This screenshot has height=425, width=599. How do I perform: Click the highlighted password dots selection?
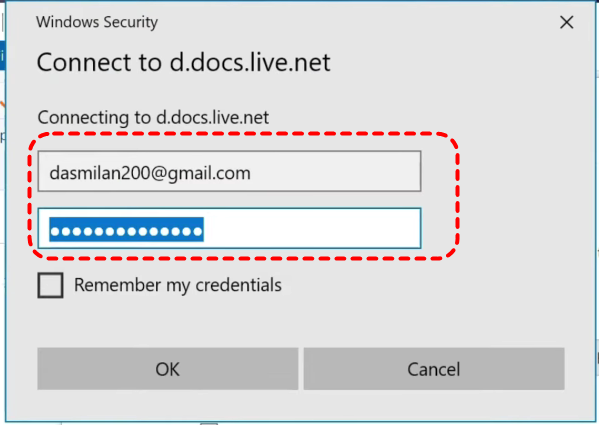[x=126, y=229]
